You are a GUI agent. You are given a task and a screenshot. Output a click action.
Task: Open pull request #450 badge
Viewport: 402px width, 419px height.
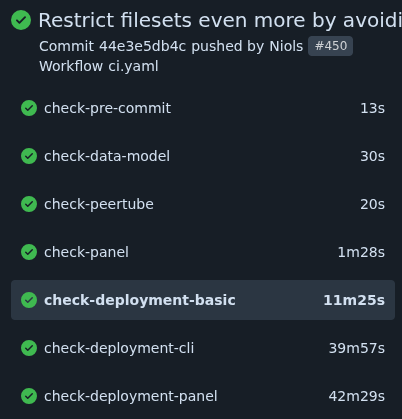[330, 46]
